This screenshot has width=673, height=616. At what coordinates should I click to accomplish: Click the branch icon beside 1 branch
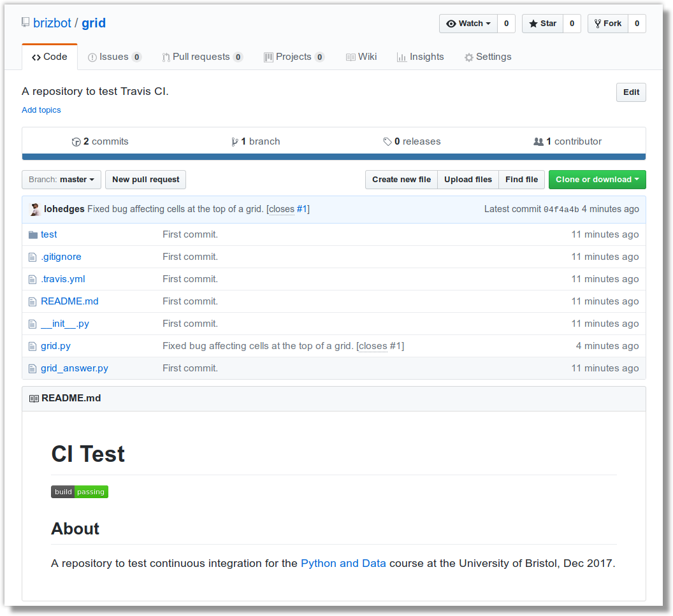tap(235, 142)
